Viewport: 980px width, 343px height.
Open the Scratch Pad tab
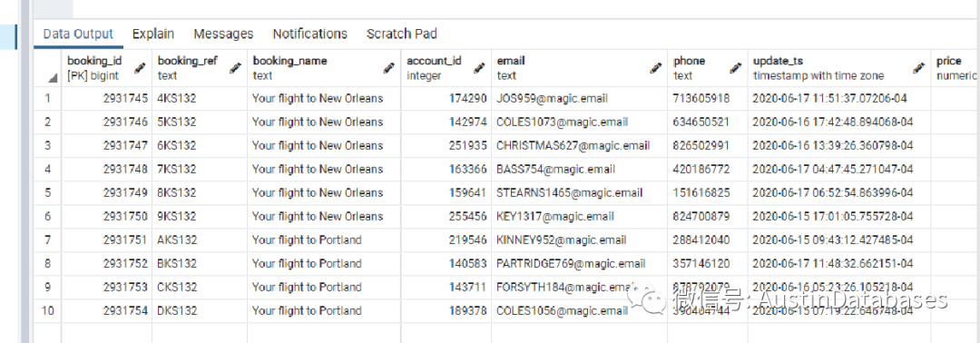402,34
